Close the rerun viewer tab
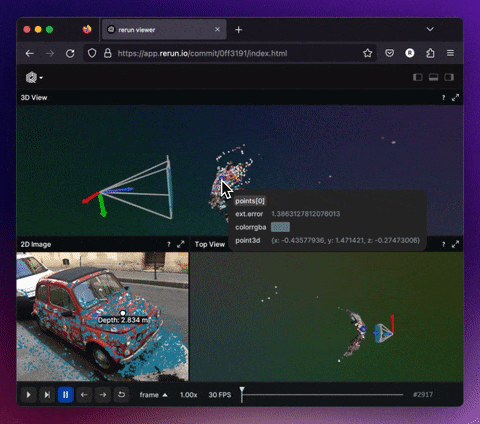This screenshot has width=480, height=424. 217,30
